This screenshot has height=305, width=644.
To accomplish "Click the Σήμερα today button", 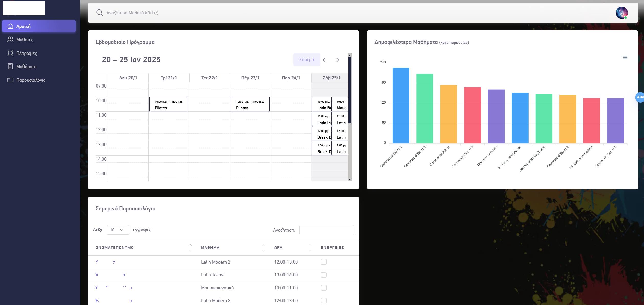I will [306, 60].
